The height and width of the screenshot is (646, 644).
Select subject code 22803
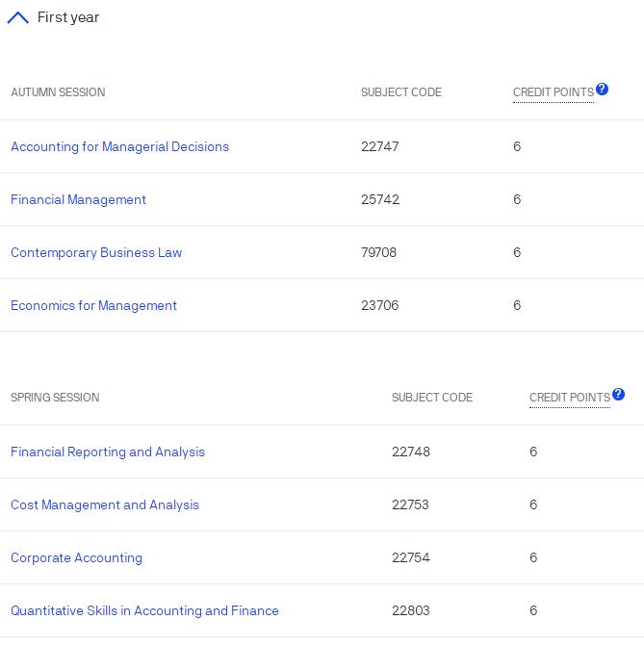(x=411, y=610)
